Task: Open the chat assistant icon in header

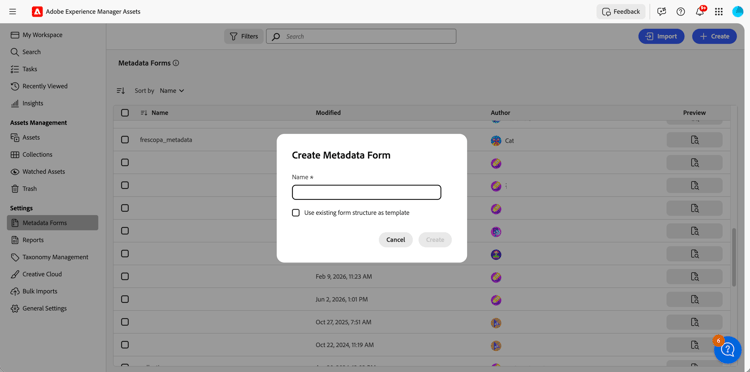Action: coord(662,11)
